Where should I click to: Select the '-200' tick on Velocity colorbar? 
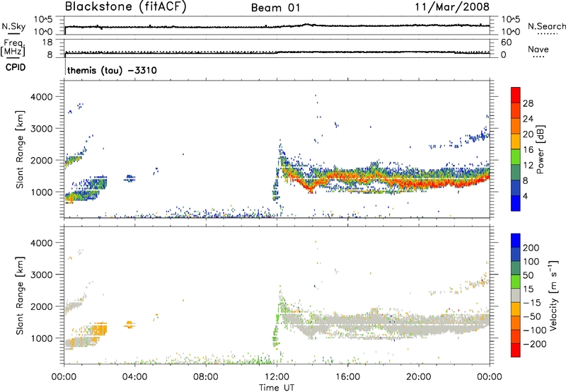click(x=535, y=344)
